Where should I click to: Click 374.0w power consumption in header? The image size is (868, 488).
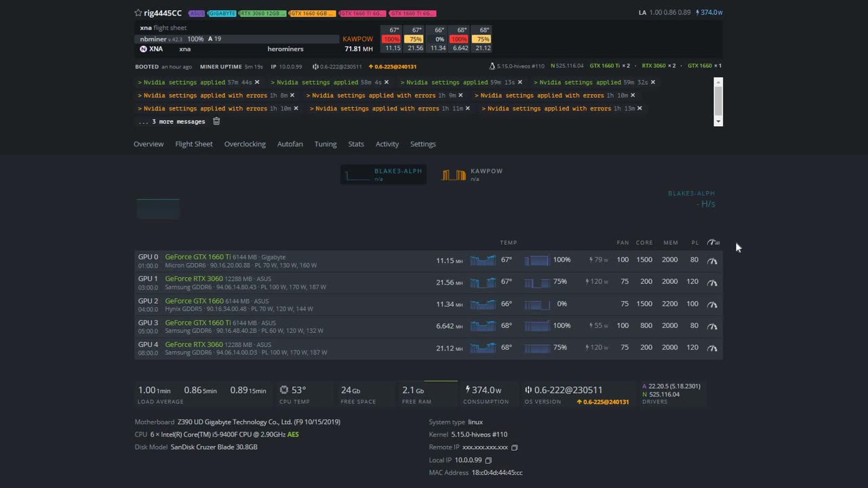coord(709,12)
